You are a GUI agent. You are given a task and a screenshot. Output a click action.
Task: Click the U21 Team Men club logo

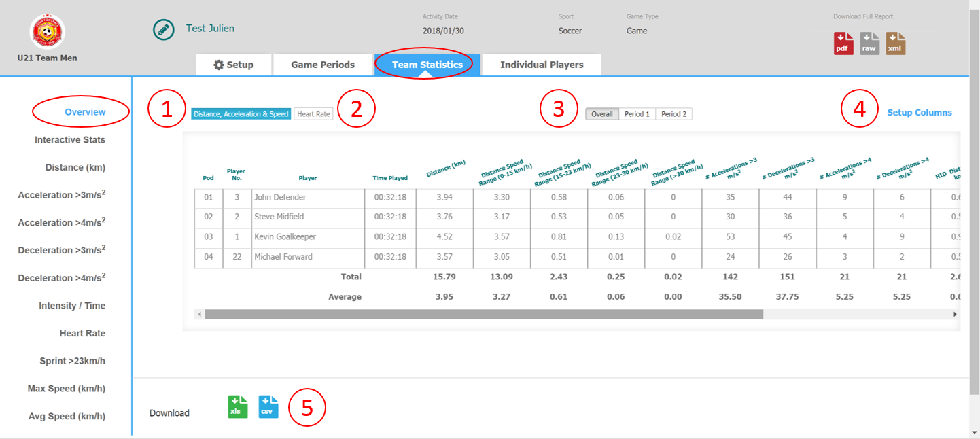49,31
